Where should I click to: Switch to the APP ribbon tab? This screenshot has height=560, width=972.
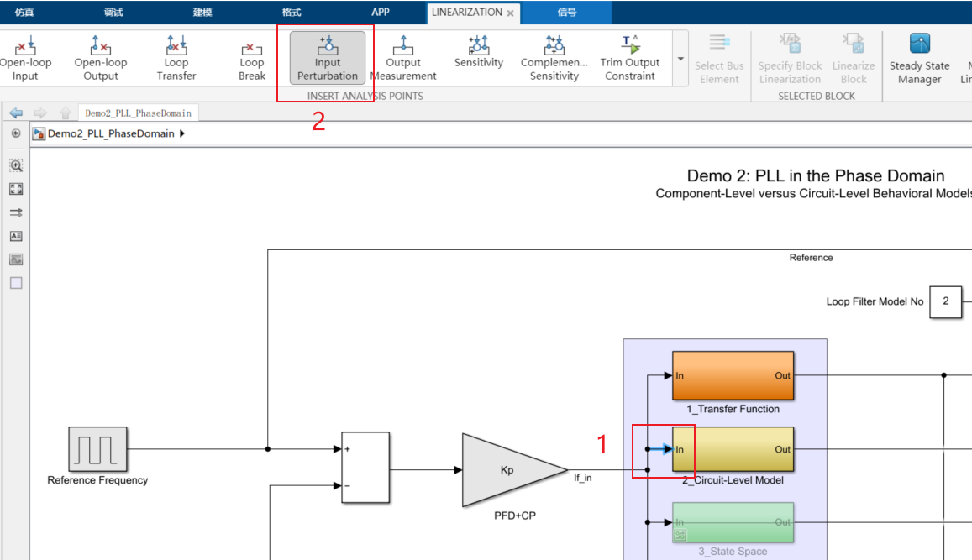tap(381, 12)
